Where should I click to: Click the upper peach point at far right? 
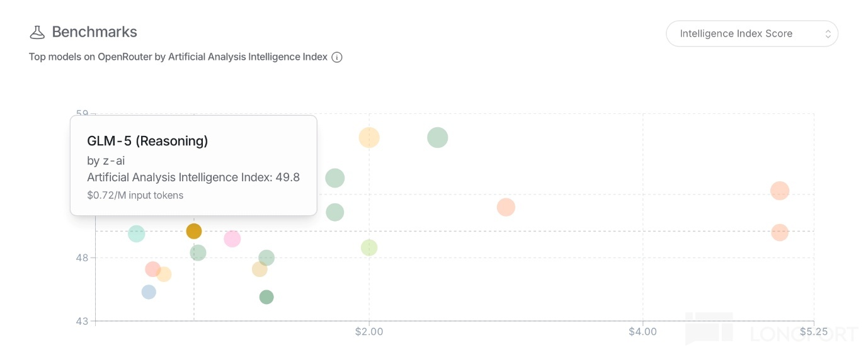(x=780, y=191)
